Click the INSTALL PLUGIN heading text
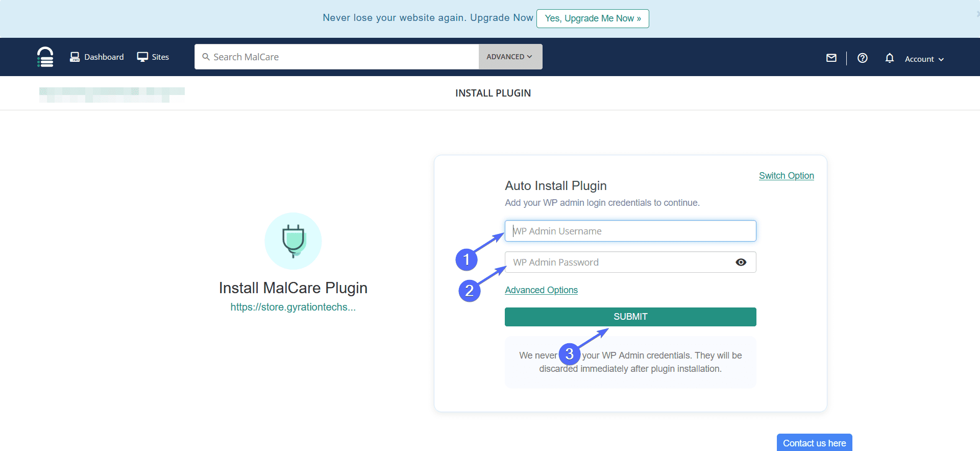This screenshot has height=451, width=980. point(493,93)
